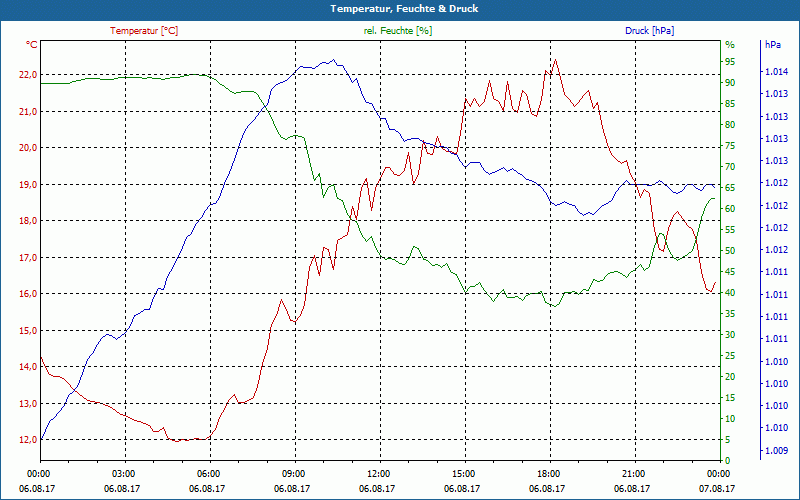This screenshot has width=800, height=500.
Task: Click the '17,0' temperature axis tick
Action: (x=28, y=257)
